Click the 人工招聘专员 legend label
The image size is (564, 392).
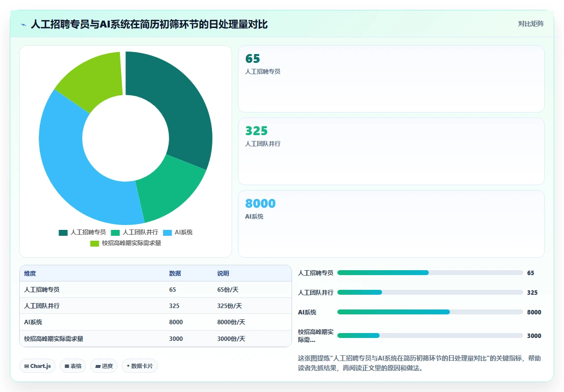[x=88, y=232]
